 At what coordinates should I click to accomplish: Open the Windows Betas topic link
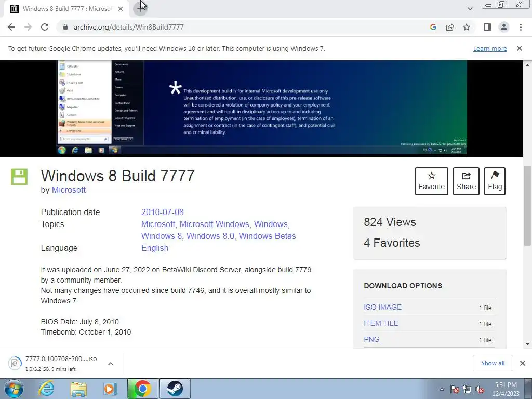click(x=268, y=236)
